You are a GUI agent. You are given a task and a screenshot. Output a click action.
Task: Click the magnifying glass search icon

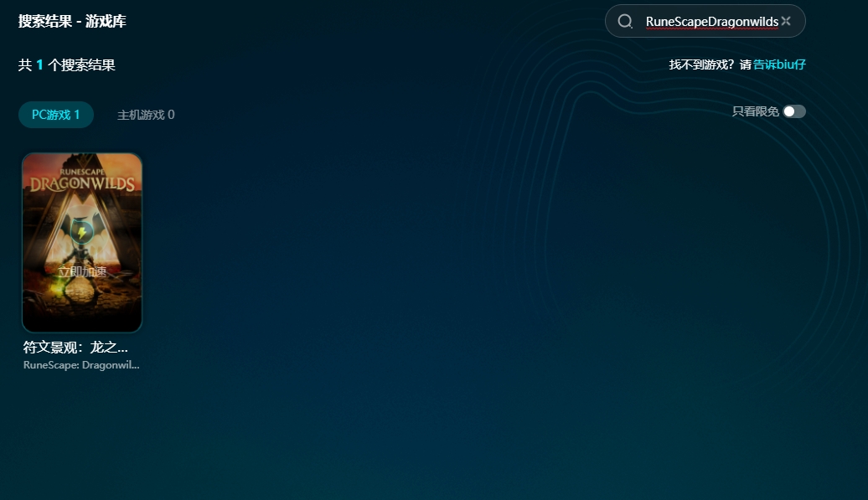[625, 22]
